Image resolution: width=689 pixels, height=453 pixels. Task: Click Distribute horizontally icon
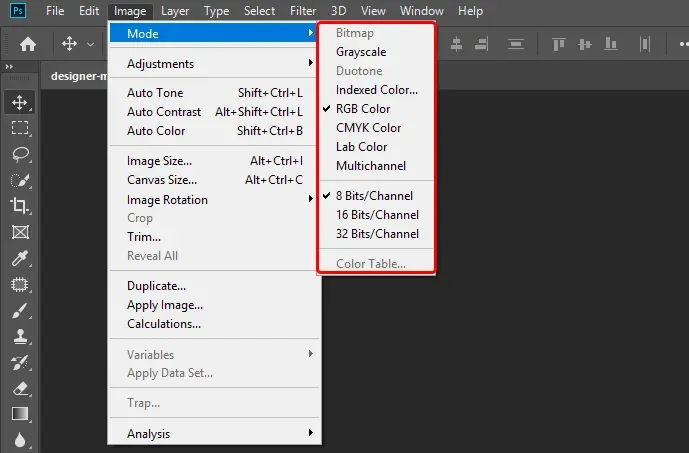pos(645,44)
